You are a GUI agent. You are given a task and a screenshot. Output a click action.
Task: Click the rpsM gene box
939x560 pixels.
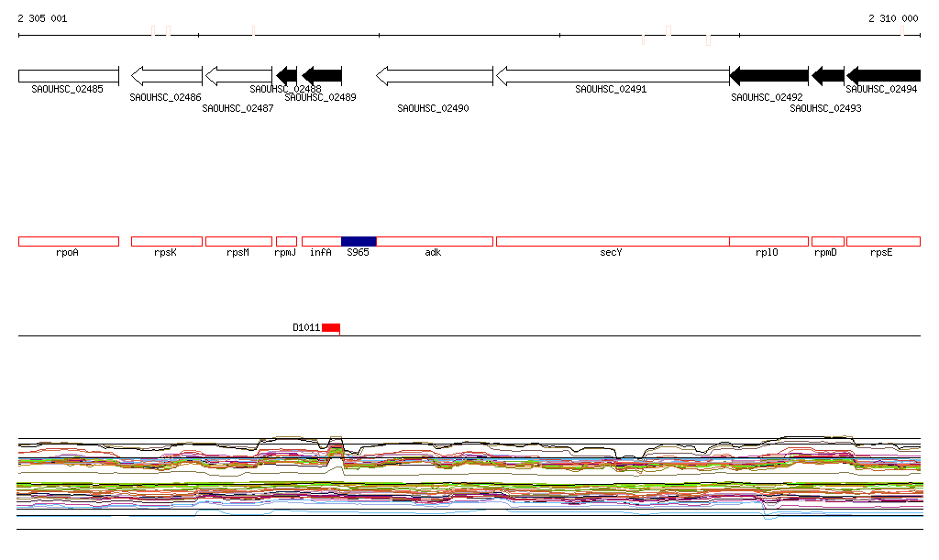[x=238, y=242]
